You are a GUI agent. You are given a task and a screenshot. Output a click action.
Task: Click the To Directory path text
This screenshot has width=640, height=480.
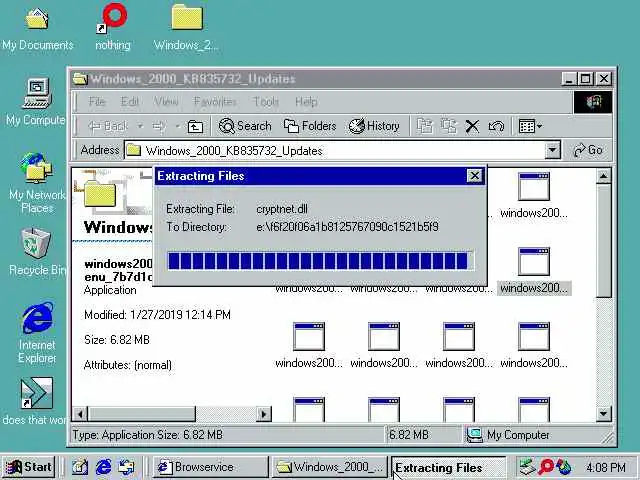pyautogui.click(x=347, y=227)
